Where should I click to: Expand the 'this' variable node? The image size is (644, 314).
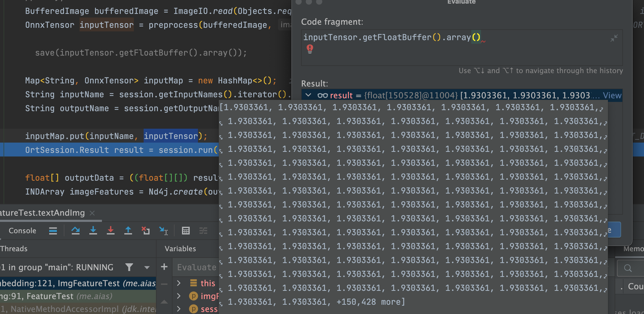(179, 283)
